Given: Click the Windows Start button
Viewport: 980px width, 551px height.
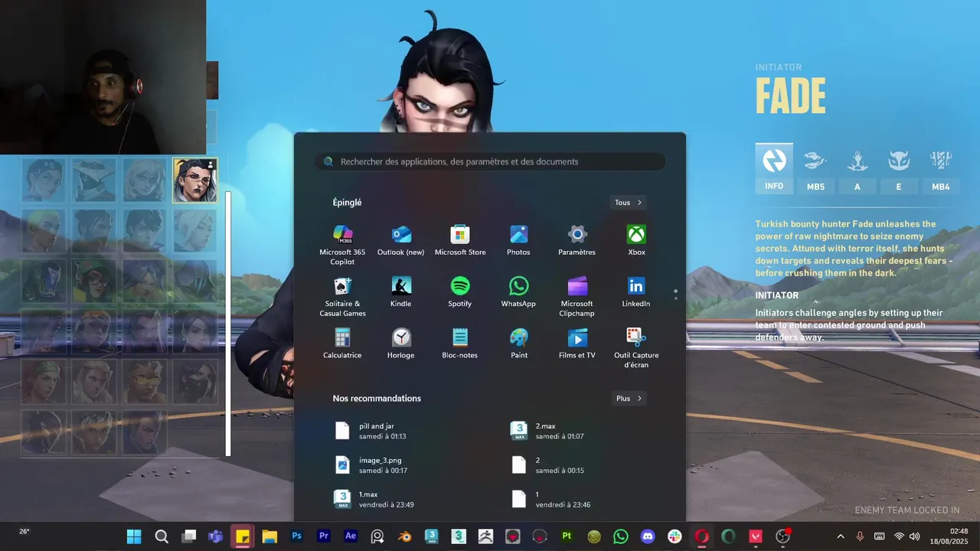Looking at the screenshot, I should tap(134, 536).
